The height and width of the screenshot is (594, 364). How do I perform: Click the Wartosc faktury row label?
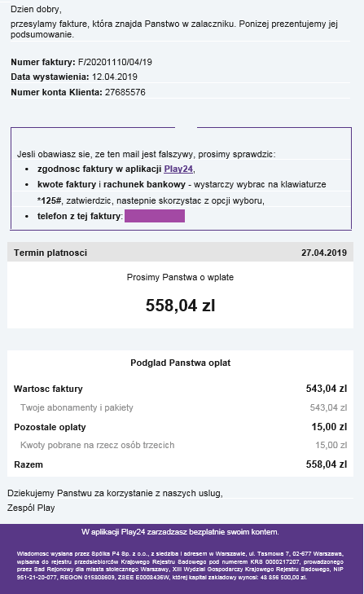click(x=48, y=389)
